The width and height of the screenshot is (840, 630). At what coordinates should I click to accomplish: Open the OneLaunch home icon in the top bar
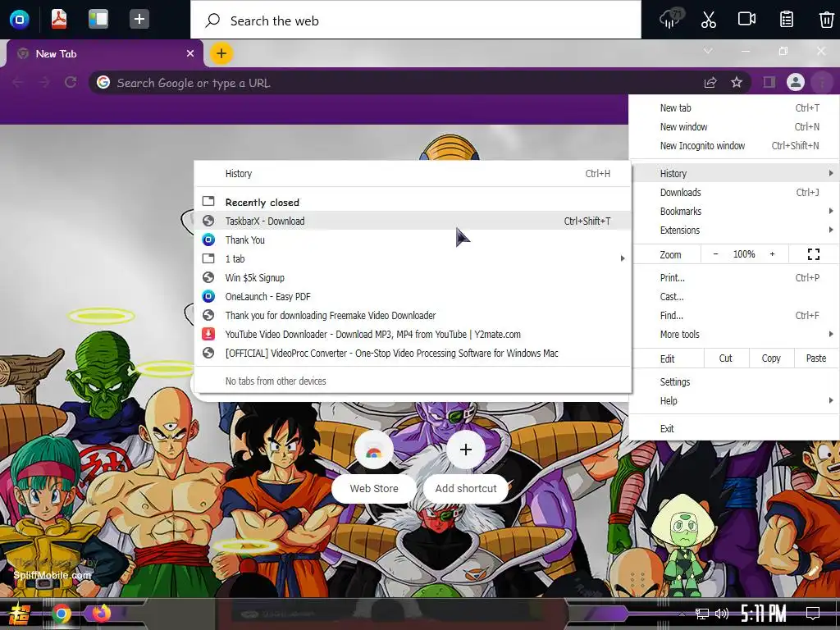pos(20,20)
